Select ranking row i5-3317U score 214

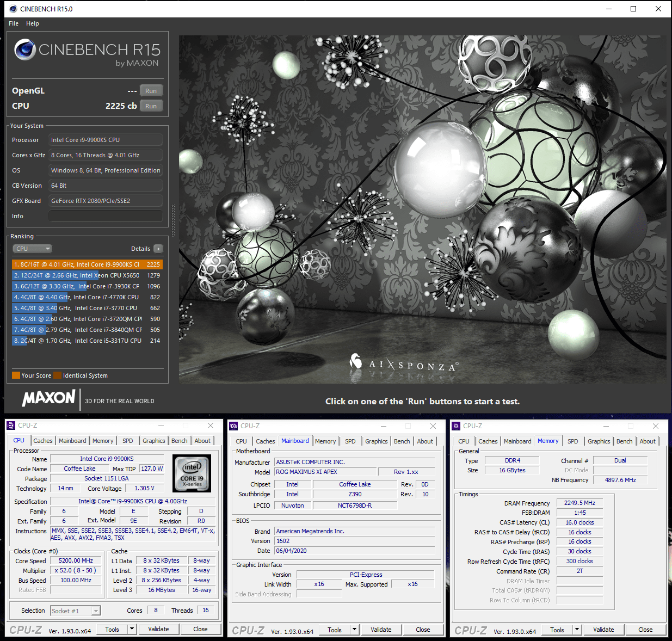(87, 341)
